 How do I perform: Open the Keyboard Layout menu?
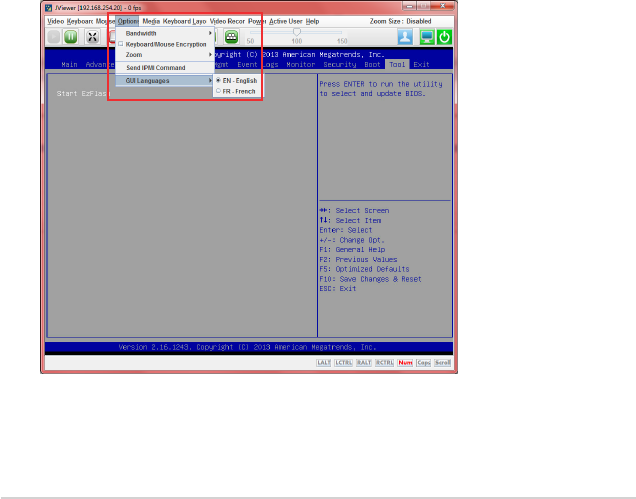tap(185, 21)
